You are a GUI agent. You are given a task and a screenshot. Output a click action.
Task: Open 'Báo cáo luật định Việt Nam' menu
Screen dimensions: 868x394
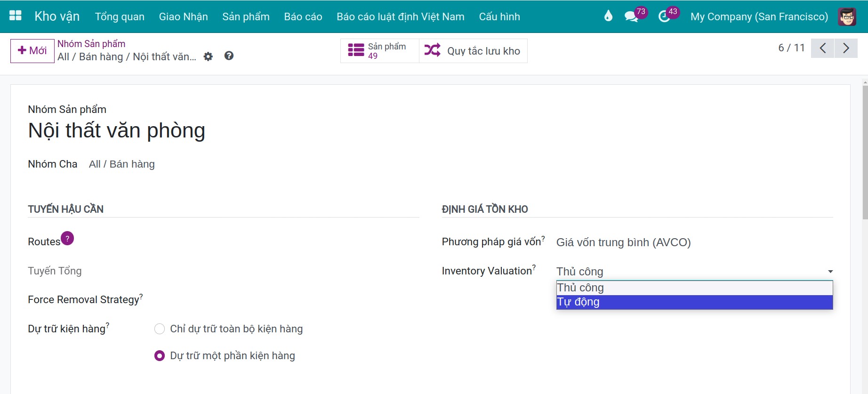[401, 16]
